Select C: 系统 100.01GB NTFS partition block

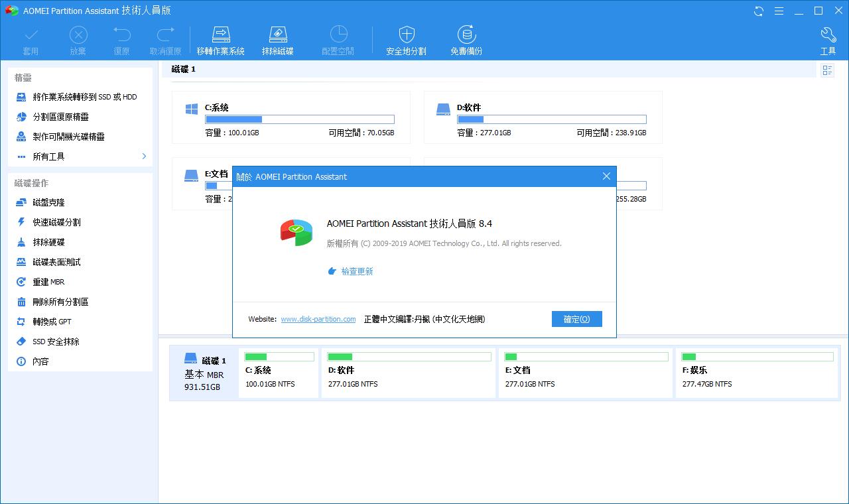pyautogui.click(x=279, y=373)
